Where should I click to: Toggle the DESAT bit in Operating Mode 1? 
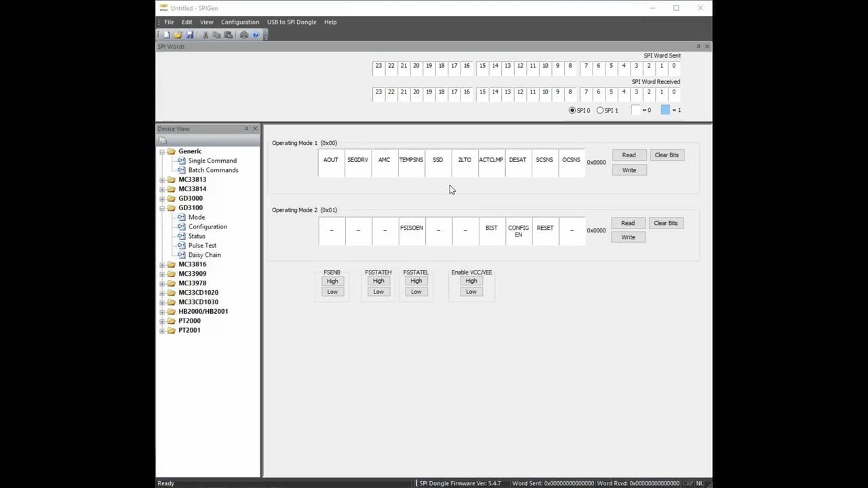coord(517,163)
